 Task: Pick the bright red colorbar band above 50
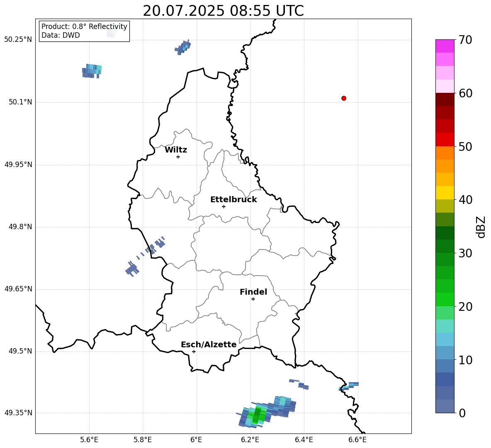click(x=445, y=140)
